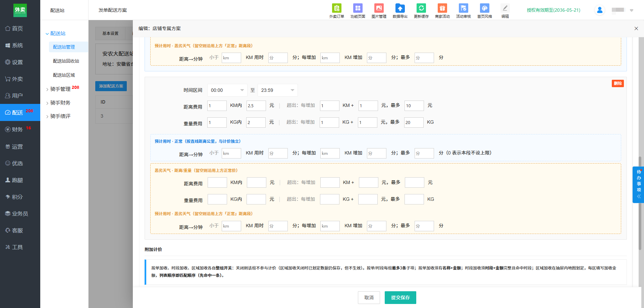
Task: Click the ID column header
Action: pyautogui.click(x=103, y=102)
